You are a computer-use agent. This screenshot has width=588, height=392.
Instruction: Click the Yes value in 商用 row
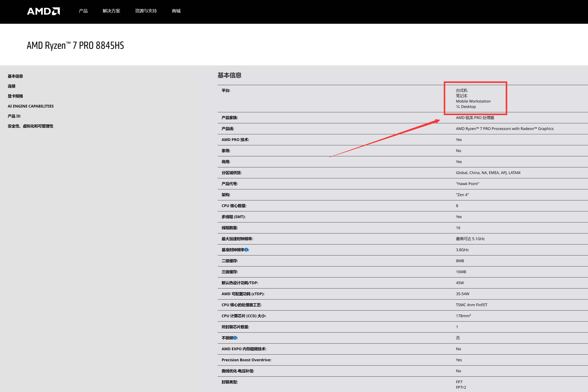[x=459, y=161]
